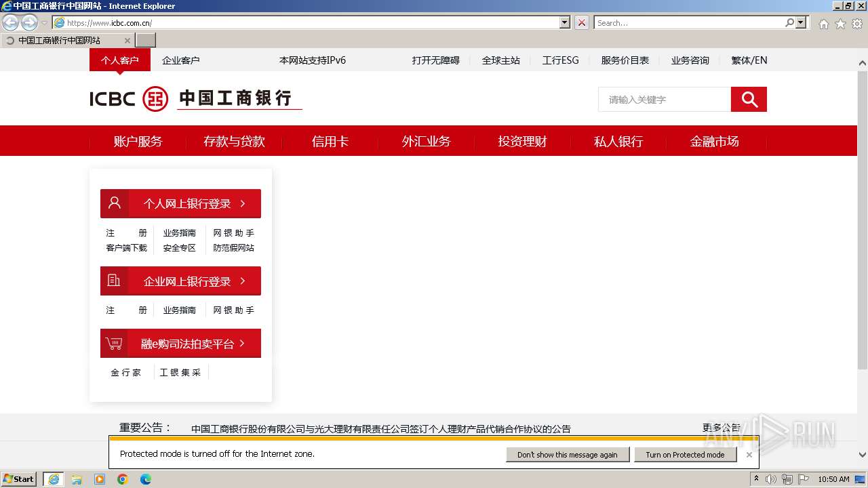Open Start menu on taskbar
Viewport: 868px width, 488px height.
click(18, 479)
